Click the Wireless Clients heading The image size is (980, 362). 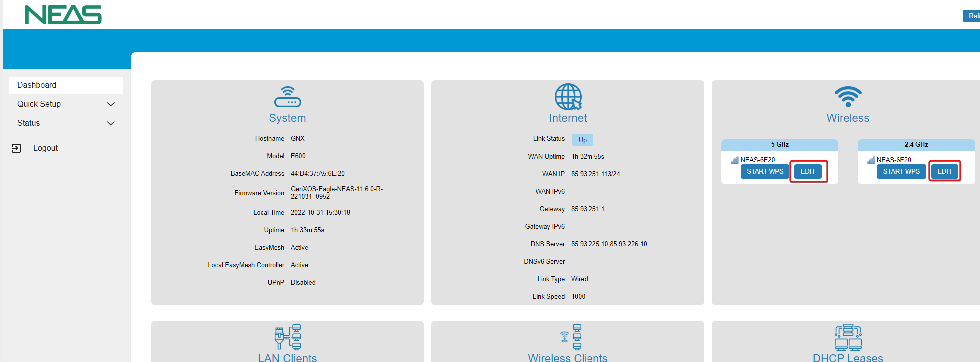pos(568,358)
